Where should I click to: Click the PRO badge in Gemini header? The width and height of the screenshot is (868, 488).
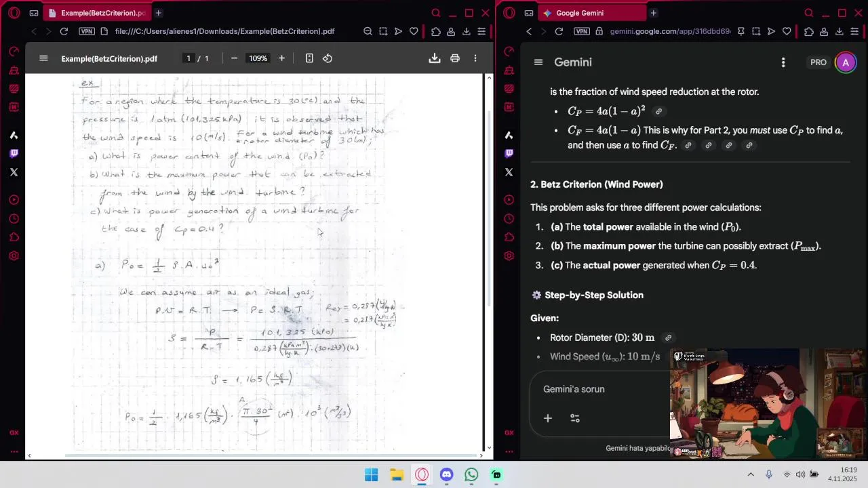(x=818, y=62)
